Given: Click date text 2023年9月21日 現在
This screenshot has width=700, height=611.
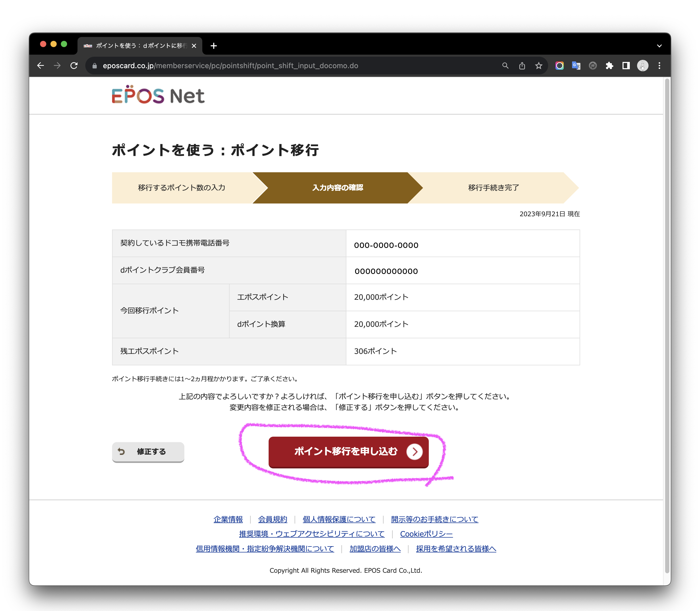Looking at the screenshot, I should (x=549, y=214).
